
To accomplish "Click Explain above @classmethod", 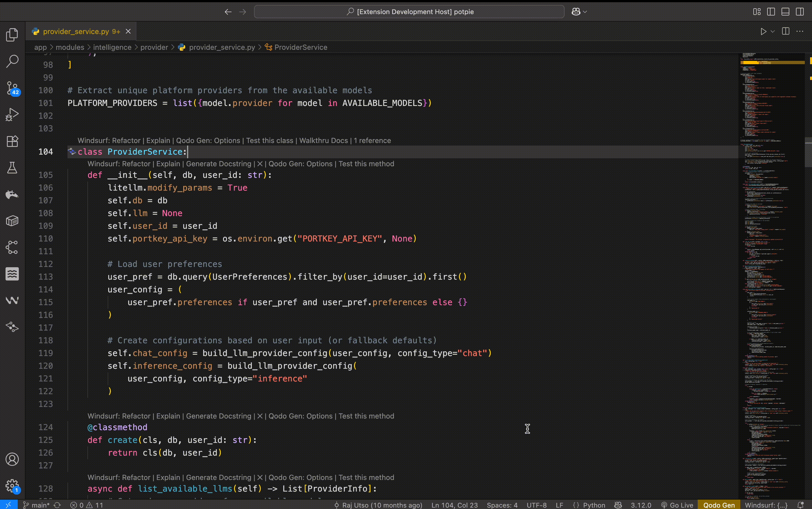I will (168, 416).
